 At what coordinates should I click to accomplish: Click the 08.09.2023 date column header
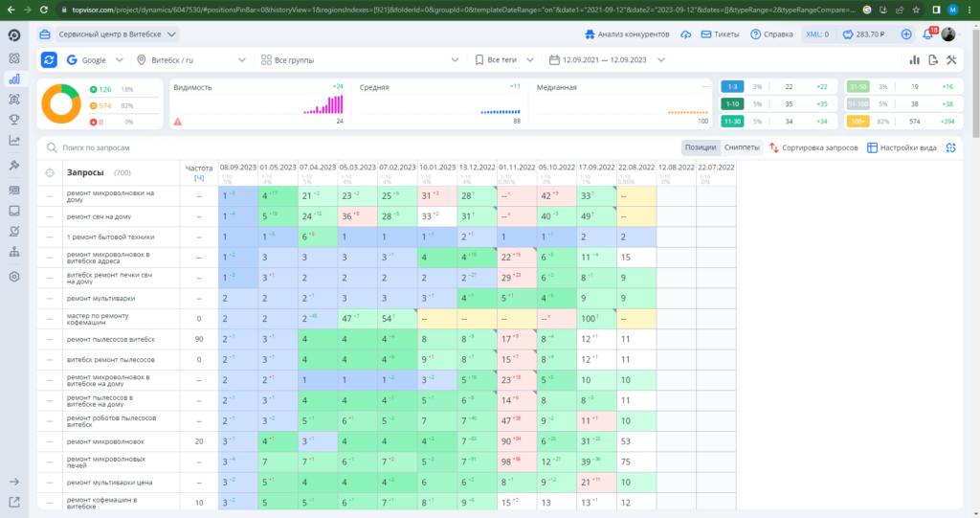pyautogui.click(x=238, y=168)
